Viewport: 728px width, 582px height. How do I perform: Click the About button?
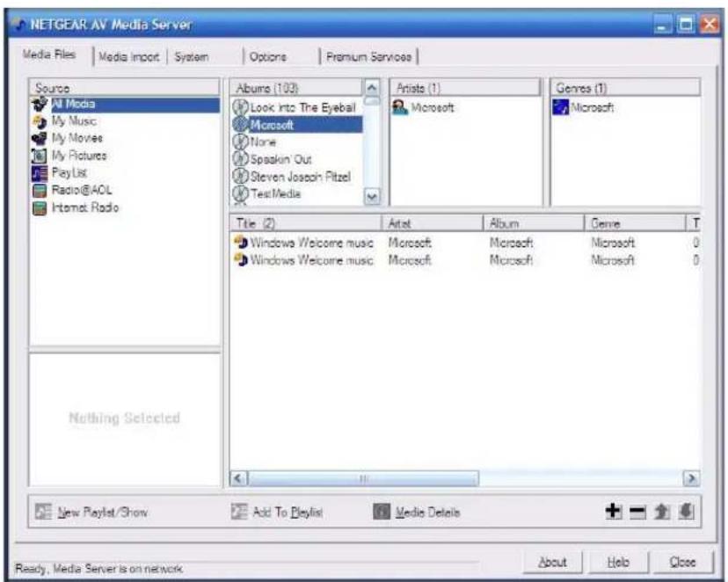(x=552, y=562)
